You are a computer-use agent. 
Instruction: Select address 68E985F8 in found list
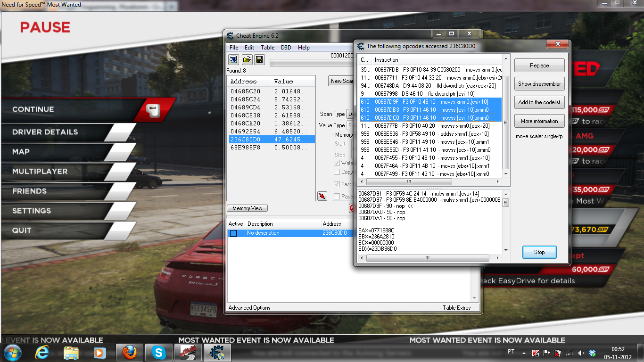click(x=271, y=147)
